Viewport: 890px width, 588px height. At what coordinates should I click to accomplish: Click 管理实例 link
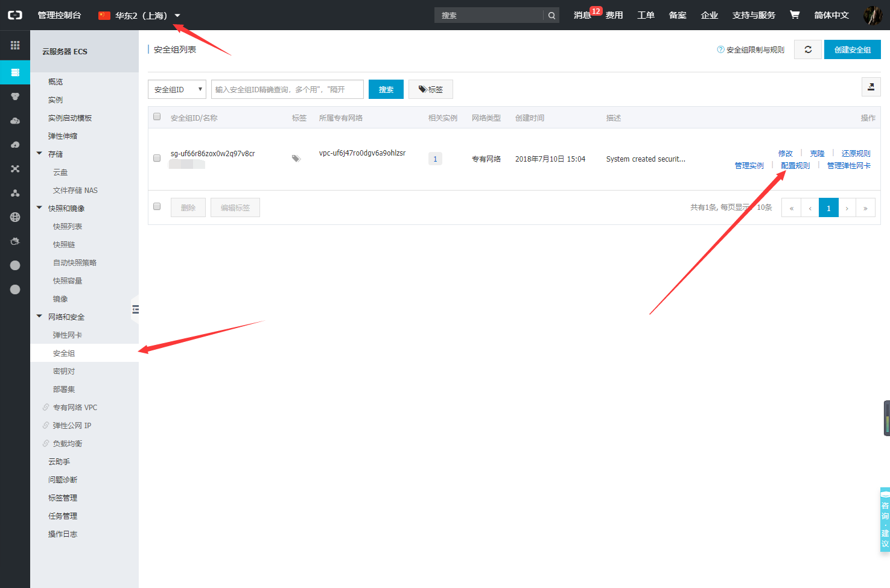click(x=749, y=165)
